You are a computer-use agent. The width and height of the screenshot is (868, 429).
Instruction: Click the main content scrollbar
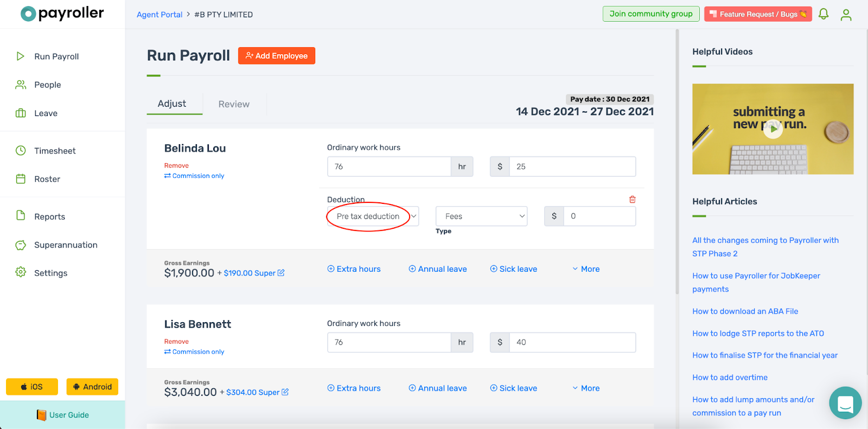coord(677,163)
